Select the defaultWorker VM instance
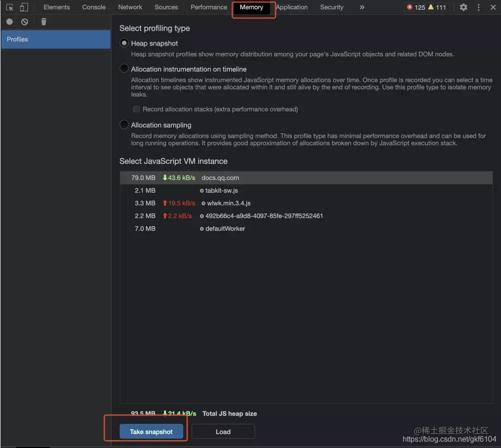 pos(306,228)
